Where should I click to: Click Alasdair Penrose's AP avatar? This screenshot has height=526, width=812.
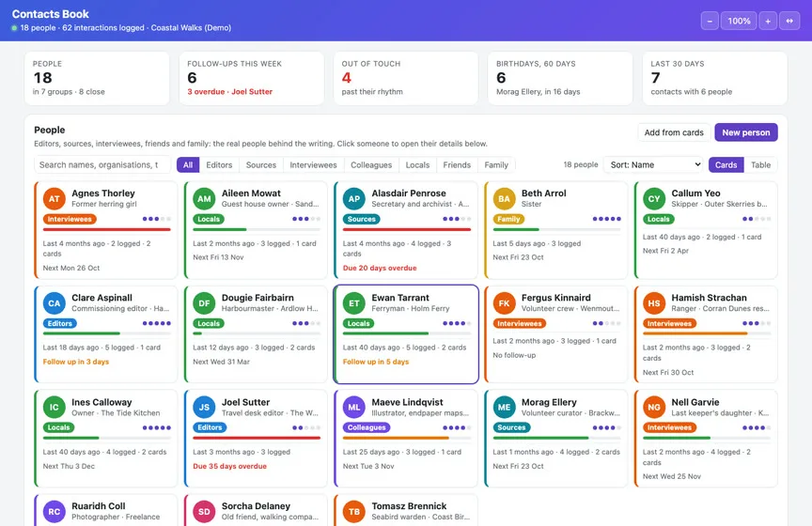pyautogui.click(x=354, y=199)
